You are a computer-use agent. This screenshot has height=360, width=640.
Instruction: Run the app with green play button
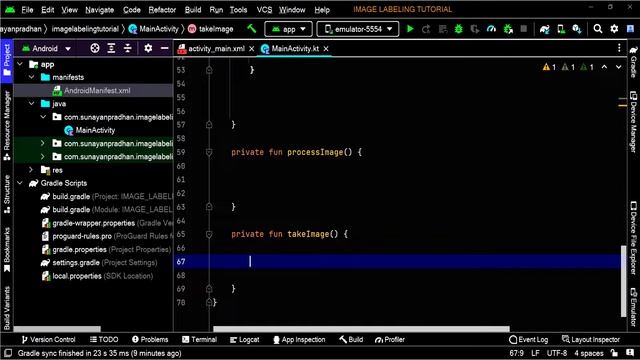(410, 29)
